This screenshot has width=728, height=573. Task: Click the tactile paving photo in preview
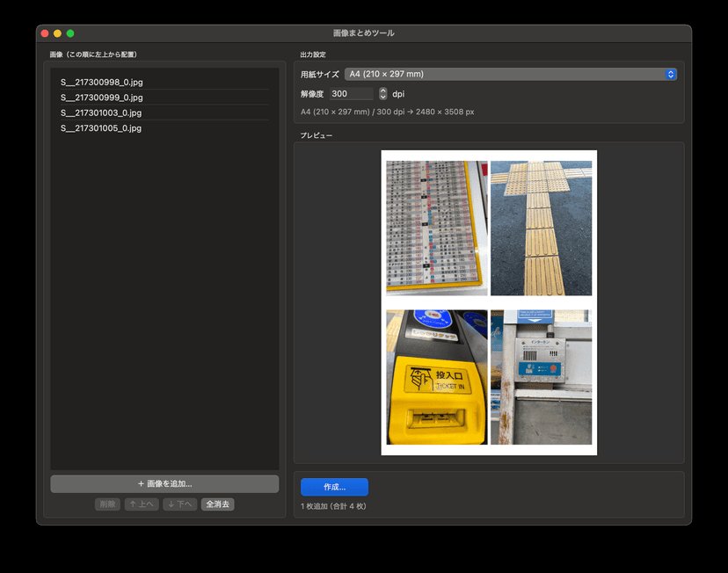click(x=542, y=228)
